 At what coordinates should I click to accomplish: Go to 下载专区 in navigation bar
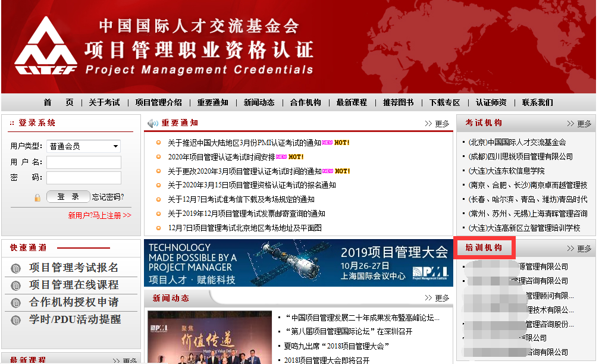pos(445,102)
